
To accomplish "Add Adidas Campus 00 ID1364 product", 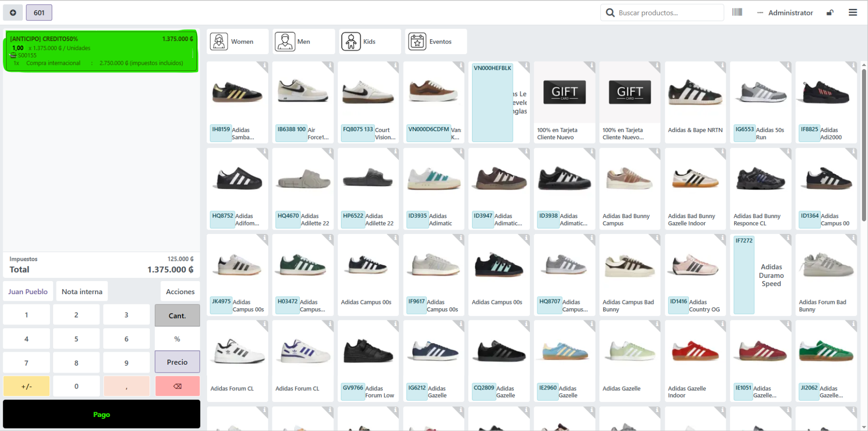I will pos(826,189).
